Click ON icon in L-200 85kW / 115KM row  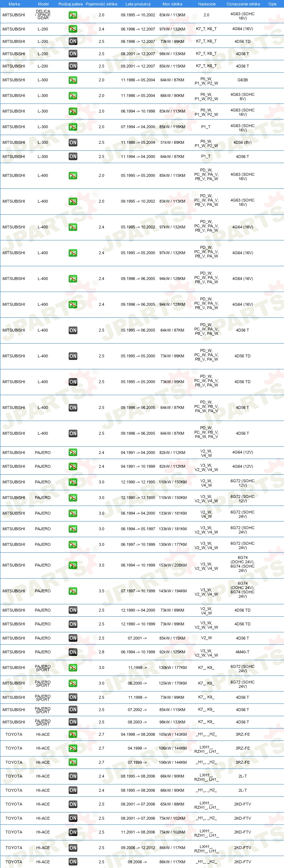click(x=73, y=66)
